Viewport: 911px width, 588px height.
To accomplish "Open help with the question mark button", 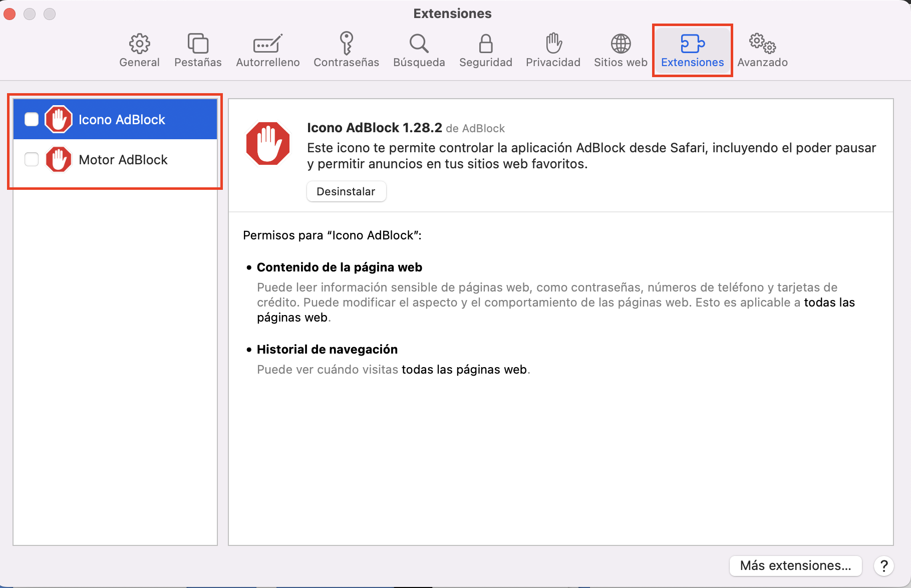I will 884,565.
